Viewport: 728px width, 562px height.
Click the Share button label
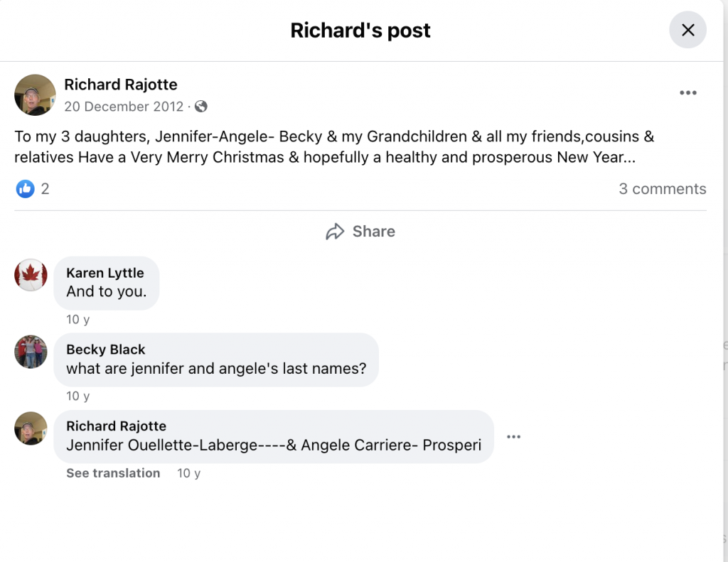[373, 232]
